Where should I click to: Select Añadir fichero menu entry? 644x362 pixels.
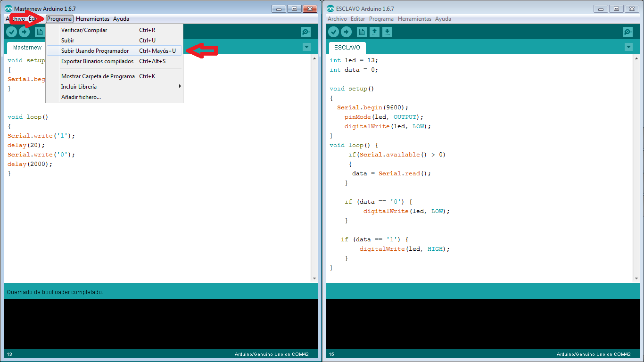click(x=114, y=97)
